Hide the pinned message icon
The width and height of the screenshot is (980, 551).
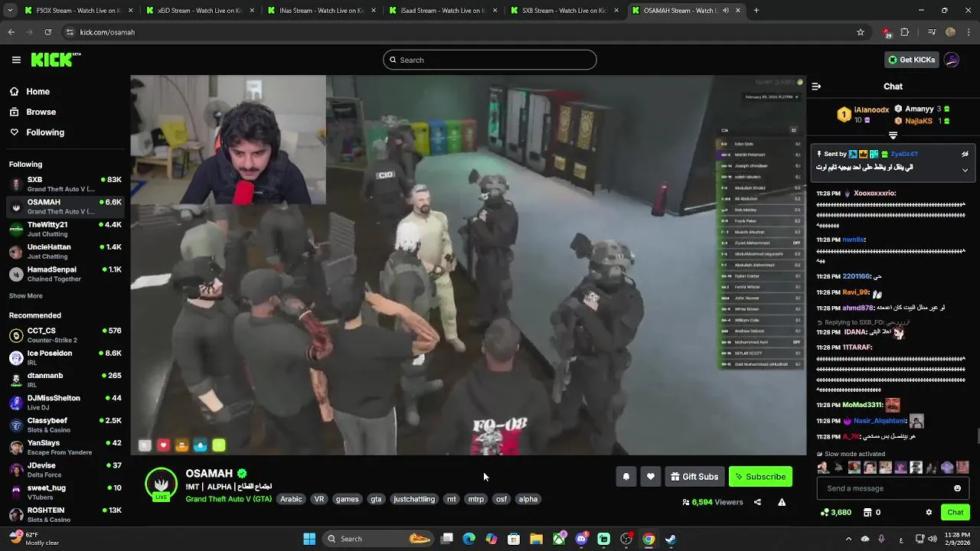[x=965, y=154]
